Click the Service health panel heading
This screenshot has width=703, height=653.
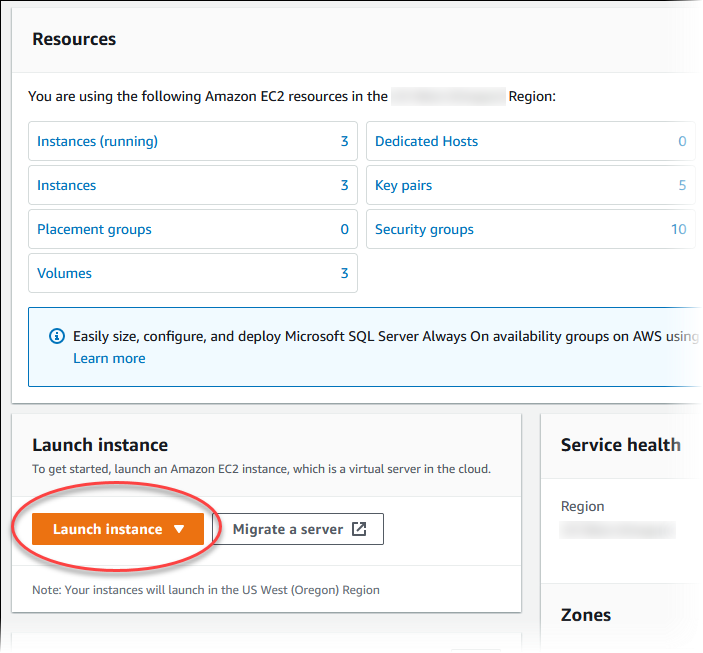(620, 445)
